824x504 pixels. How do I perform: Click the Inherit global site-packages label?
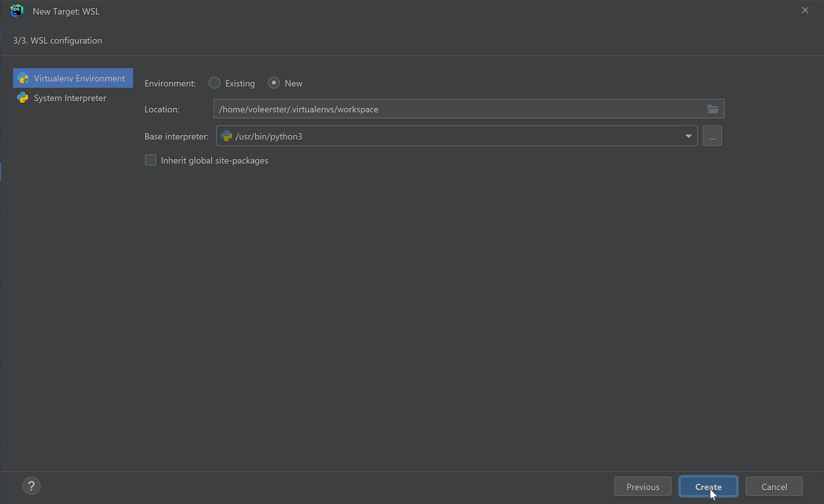(x=214, y=161)
